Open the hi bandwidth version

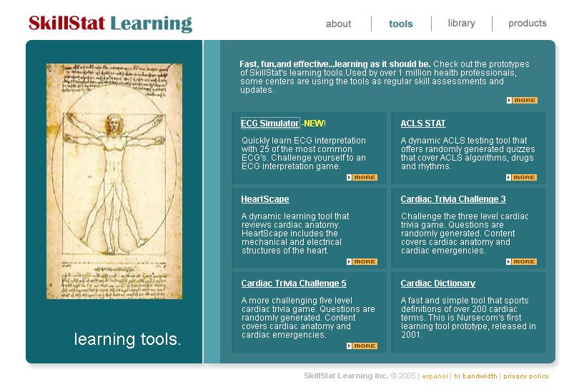(x=475, y=376)
